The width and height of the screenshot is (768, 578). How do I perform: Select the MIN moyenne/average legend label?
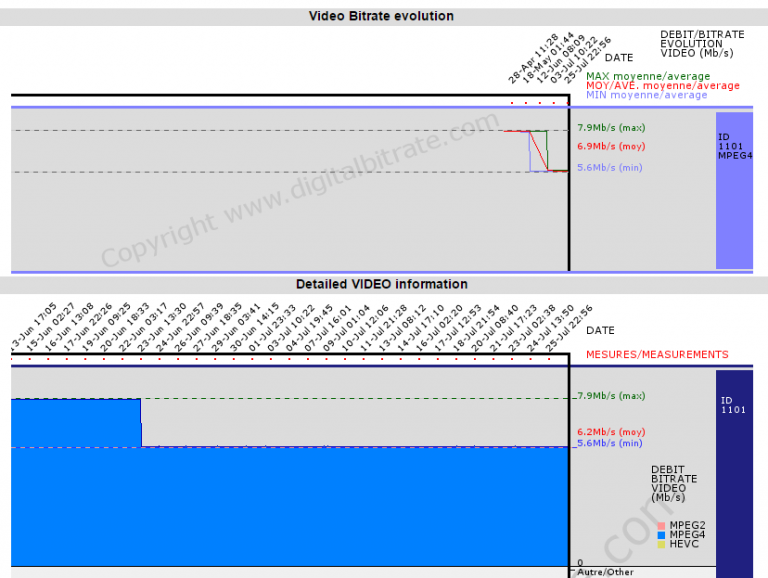pos(646,95)
